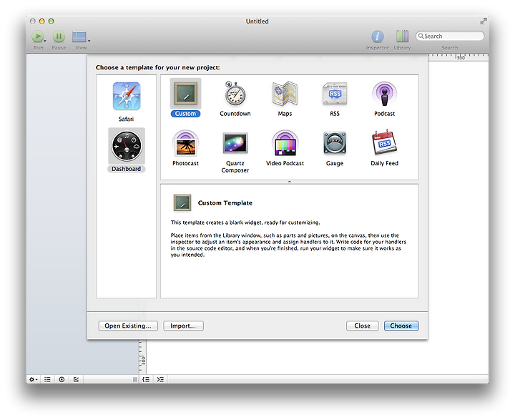The height and width of the screenshot is (420, 515).
Task: Click the circular target icon in bottom bar
Action: pyautogui.click(x=62, y=379)
